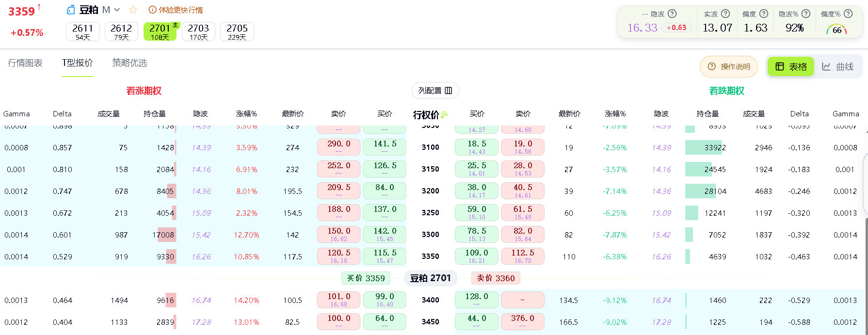The height and width of the screenshot is (335, 868).
Task: Click the last price 3359 at top
Action: [21, 11]
